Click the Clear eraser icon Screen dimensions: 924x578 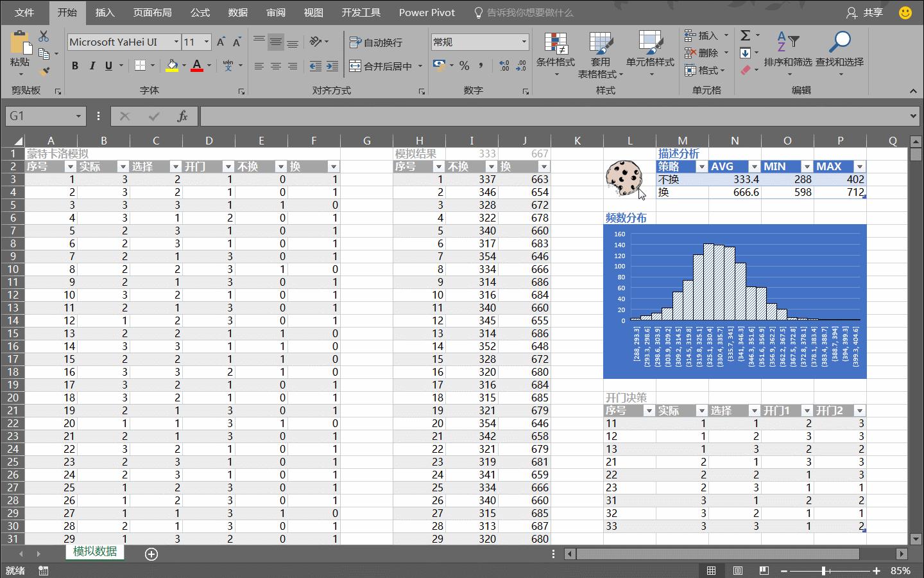point(746,70)
